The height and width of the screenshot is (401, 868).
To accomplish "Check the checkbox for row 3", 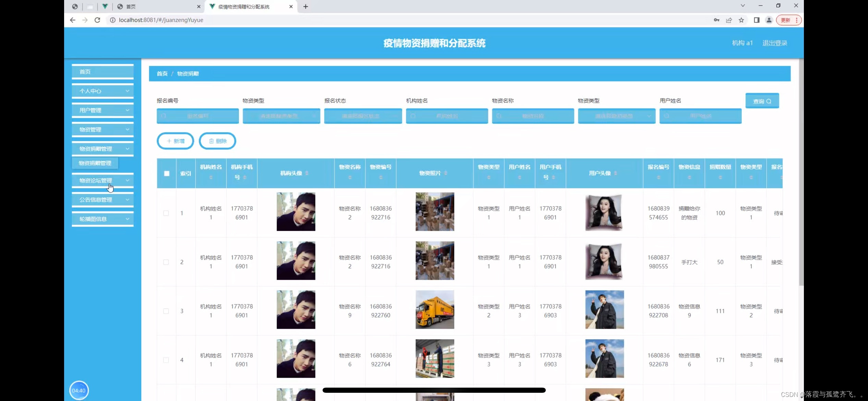I will [166, 311].
